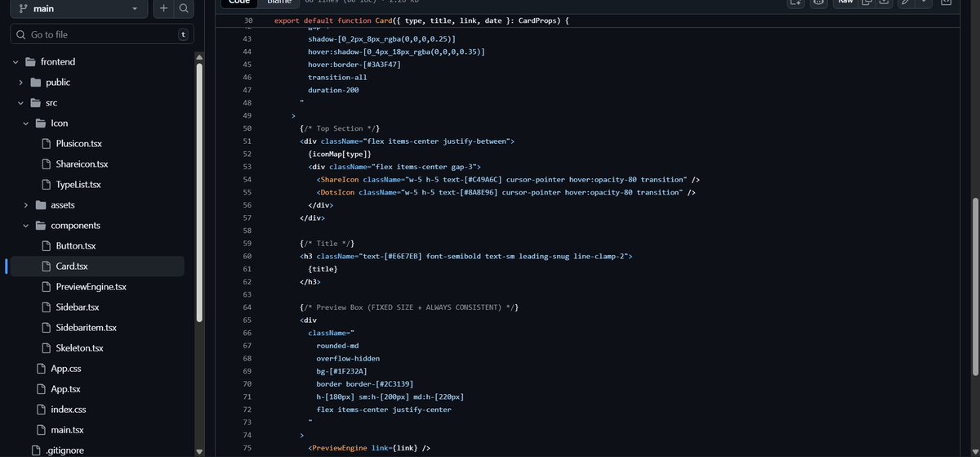Click the plus add file button
The width and height of the screenshot is (980, 457).
click(x=164, y=8)
